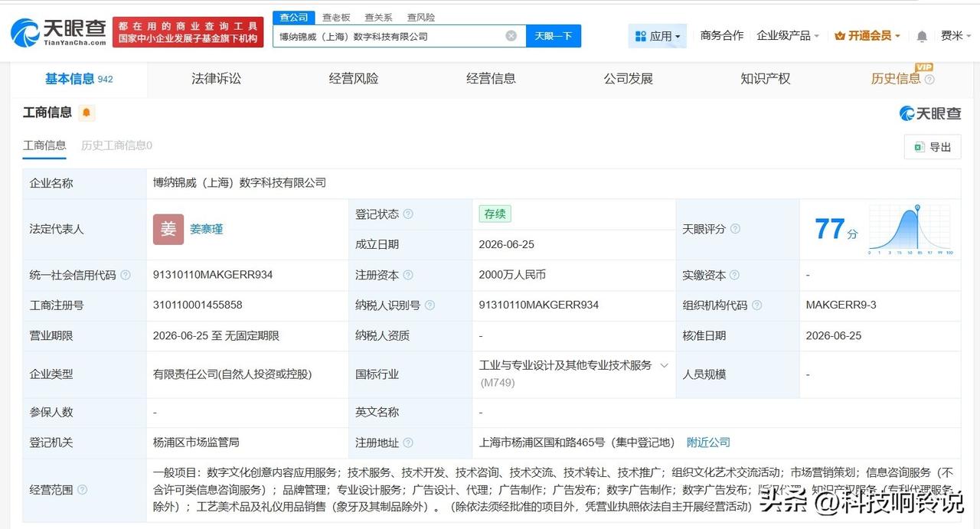Select the 经营风险 tab
The image size is (980, 529).
coord(354,78)
